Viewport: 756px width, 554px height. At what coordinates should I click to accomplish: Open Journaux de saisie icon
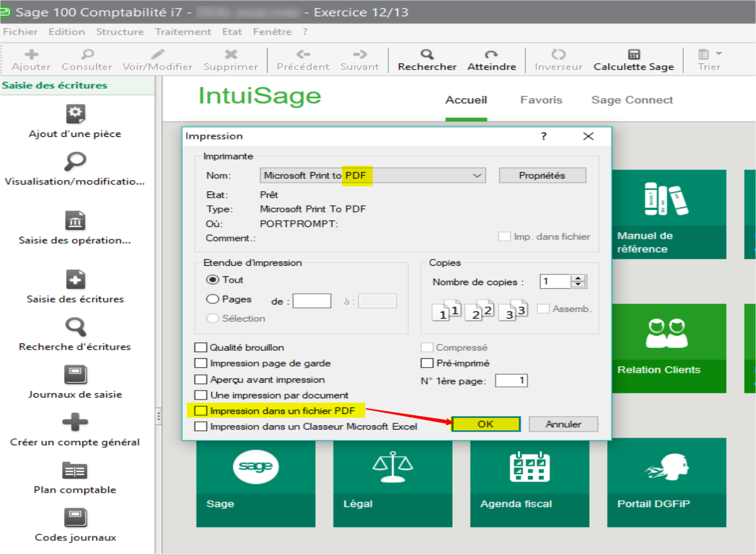click(75, 375)
